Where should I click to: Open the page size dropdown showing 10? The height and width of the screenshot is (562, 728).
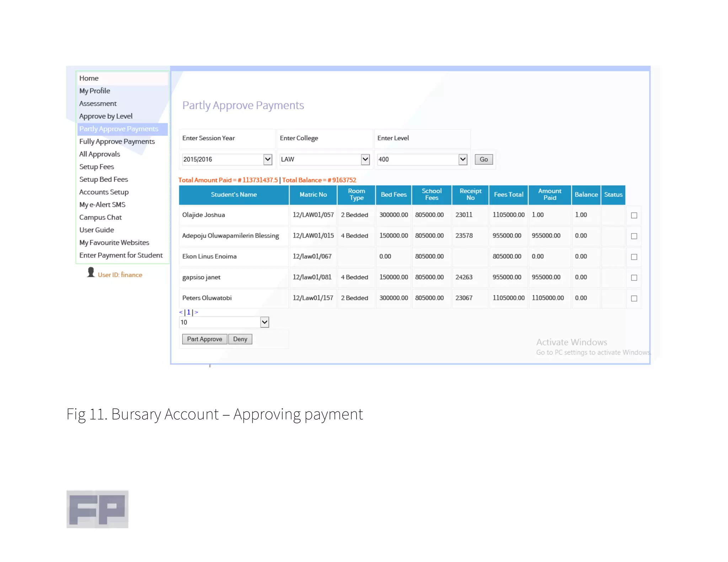264,322
